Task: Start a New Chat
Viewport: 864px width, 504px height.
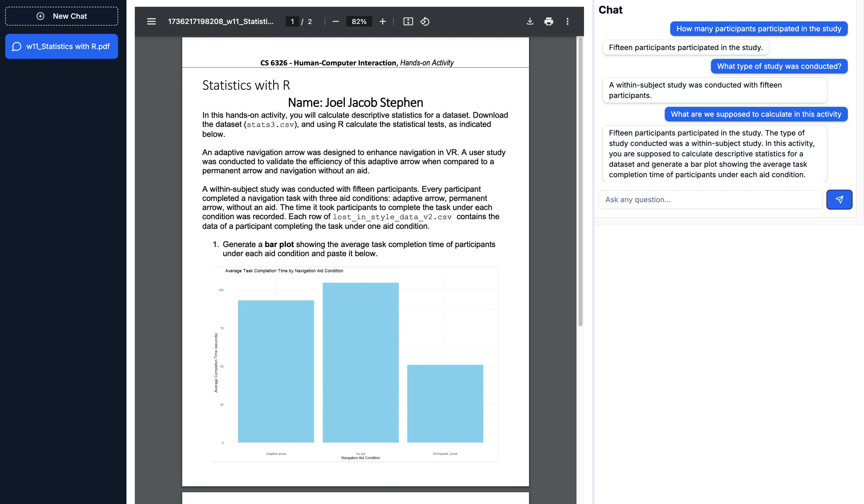Action: [x=62, y=16]
